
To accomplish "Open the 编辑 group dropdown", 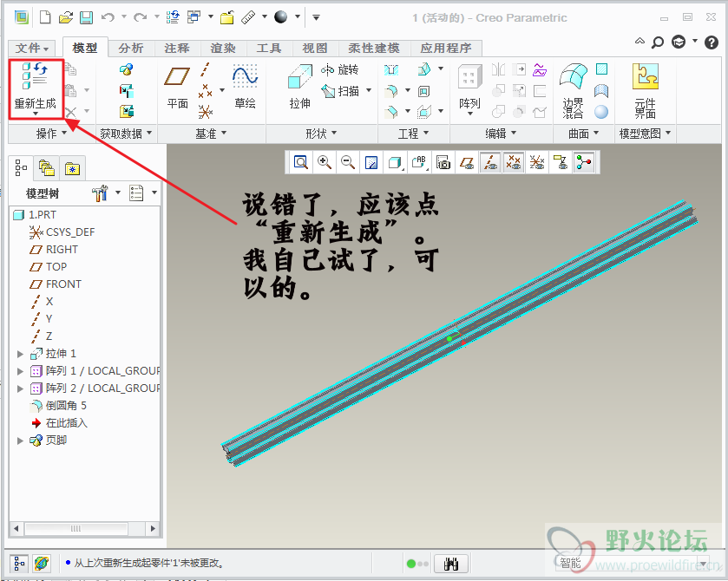I will [501, 134].
